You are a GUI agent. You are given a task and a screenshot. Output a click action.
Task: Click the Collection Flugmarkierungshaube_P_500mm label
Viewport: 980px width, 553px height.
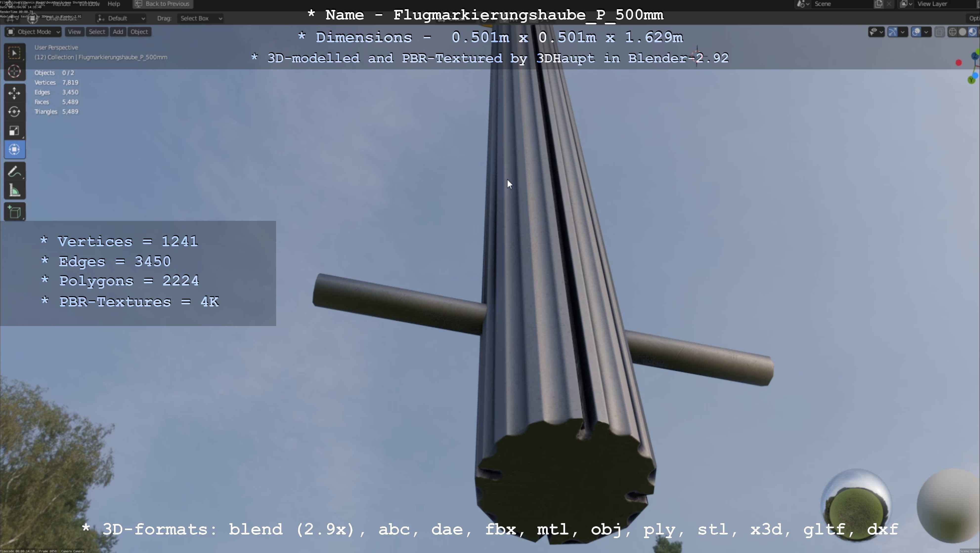[101, 57]
